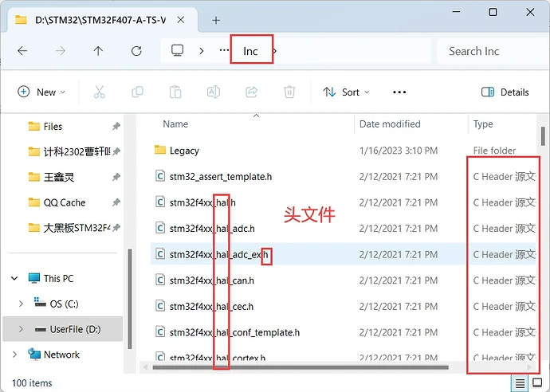This screenshot has width=550, height=392.
Task: Click the Delete trash can icon
Action: tap(290, 92)
